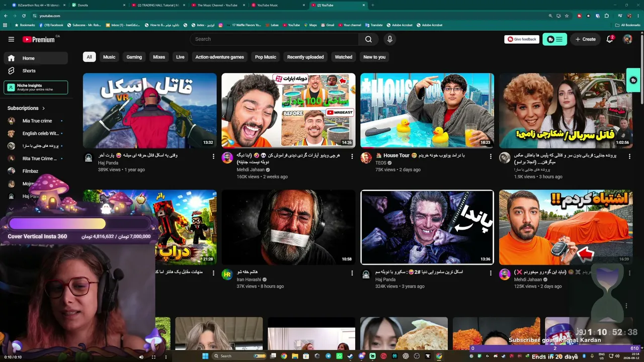Play the House Tour video thumbnail
This screenshot has height=362, width=644.
pyautogui.click(x=427, y=111)
